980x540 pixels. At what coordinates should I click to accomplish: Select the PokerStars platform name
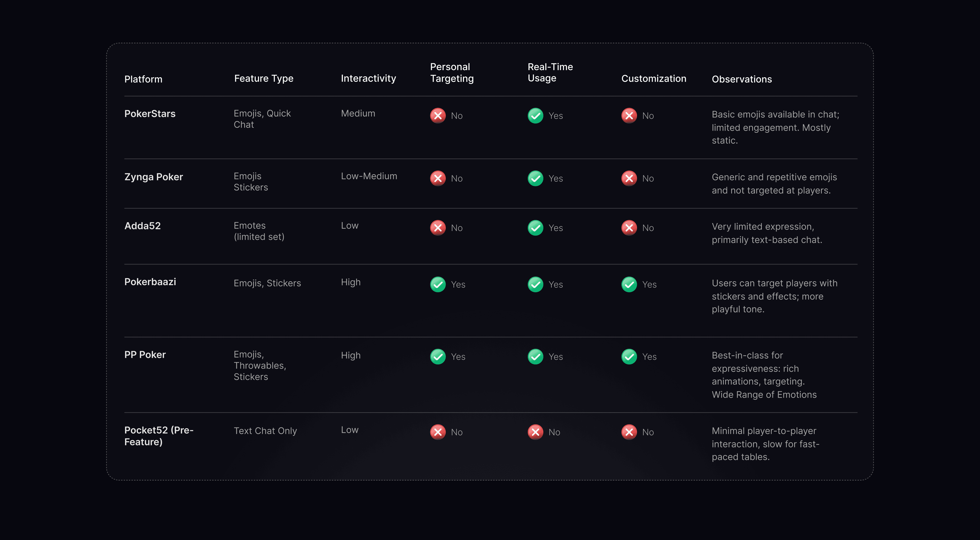coord(150,114)
